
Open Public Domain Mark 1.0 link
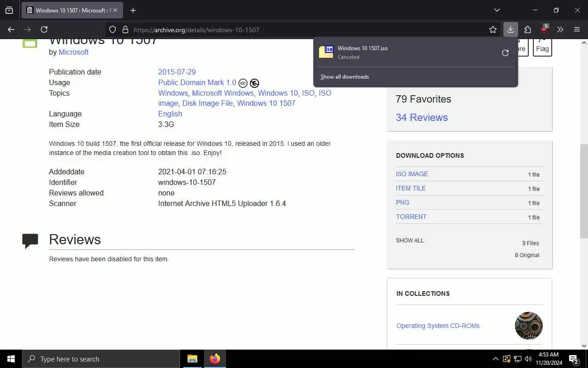pos(197,82)
